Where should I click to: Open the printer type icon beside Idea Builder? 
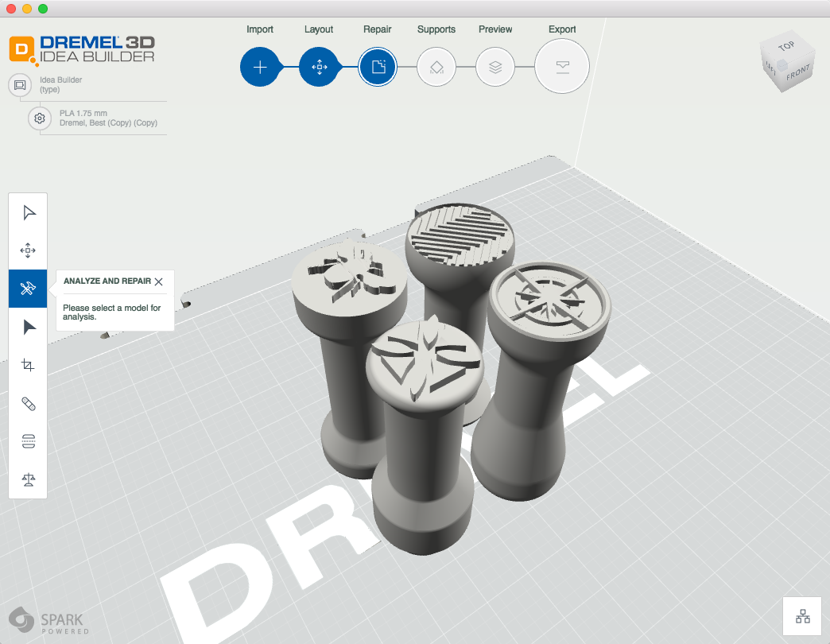click(20, 84)
